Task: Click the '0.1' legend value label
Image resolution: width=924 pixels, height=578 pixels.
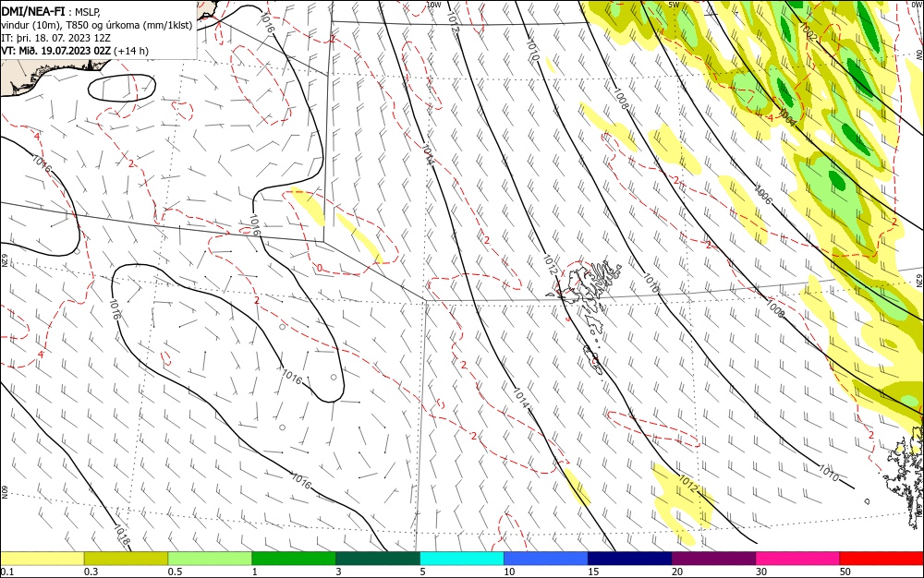Action: click(x=7, y=572)
